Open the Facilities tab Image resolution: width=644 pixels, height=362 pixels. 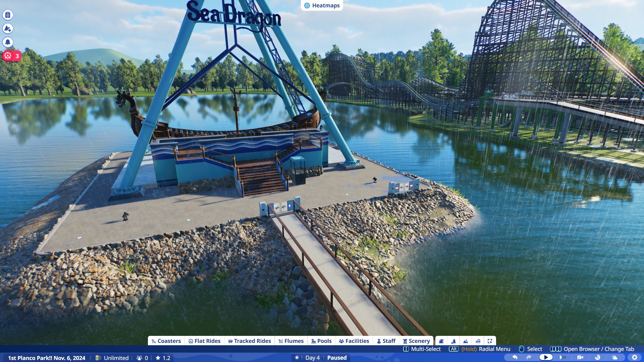tap(354, 341)
